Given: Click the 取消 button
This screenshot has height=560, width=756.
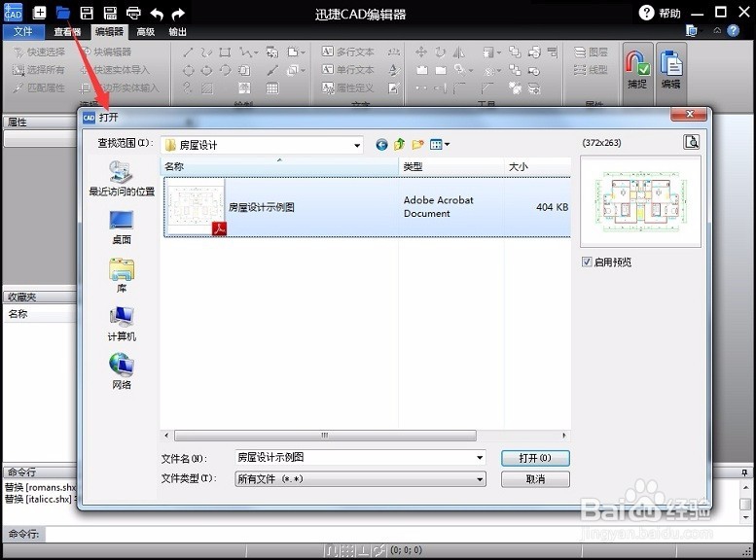Looking at the screenshot, I should click(535, 479).
